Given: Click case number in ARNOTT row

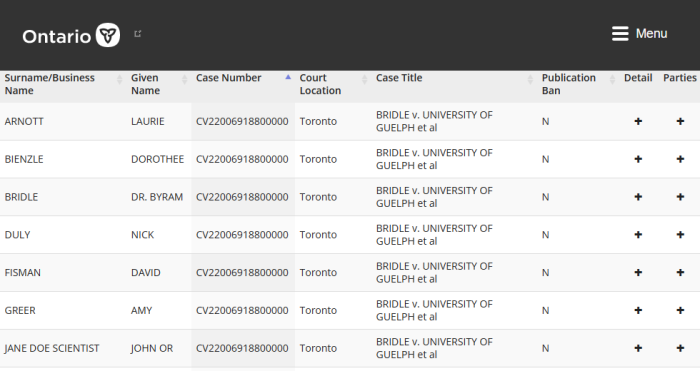Looking at the screenshot, I should (242, 121).
